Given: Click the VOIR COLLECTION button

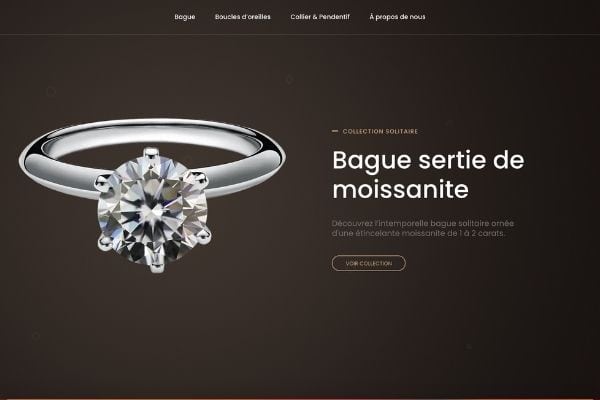Looking at the screenshot, I should pyautogui.click(x=368, y=263).
